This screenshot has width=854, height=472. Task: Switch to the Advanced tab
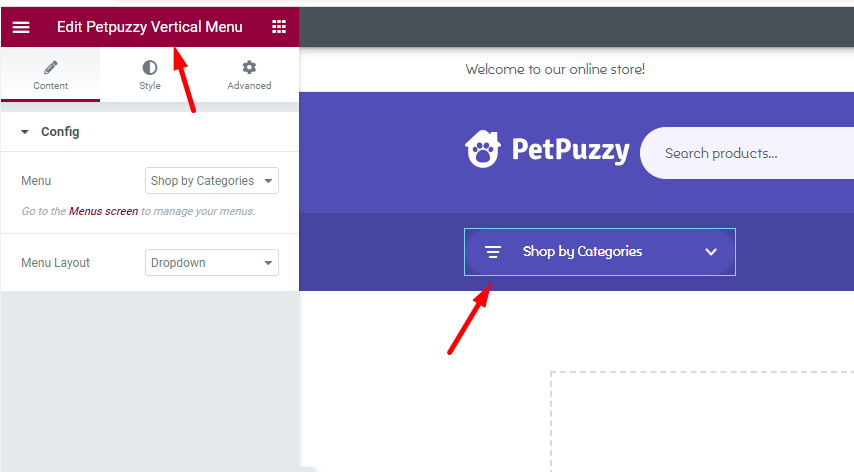(x=249, y=75)
